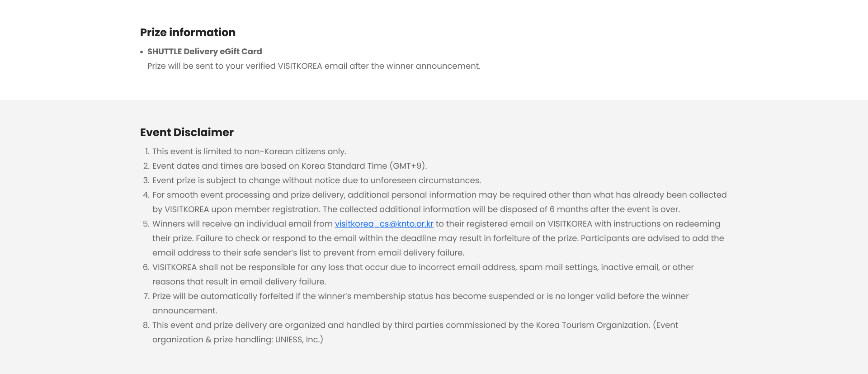868x374 pixels.
Task: Click the Event Disclaimer heading
Action: (x=187, y=133)
